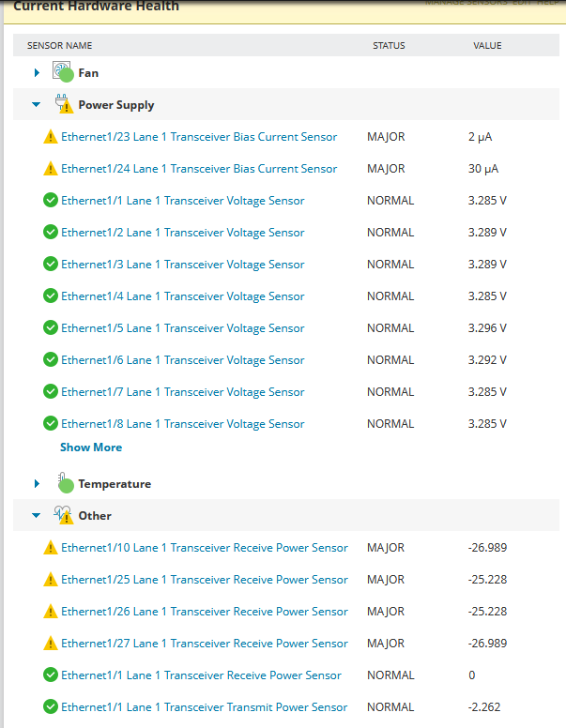The height and width of the screenshot is (728, 566).
Task: Click warning icon for Ethernet1/23 Bias Current
Action: [x=51, y=137]
